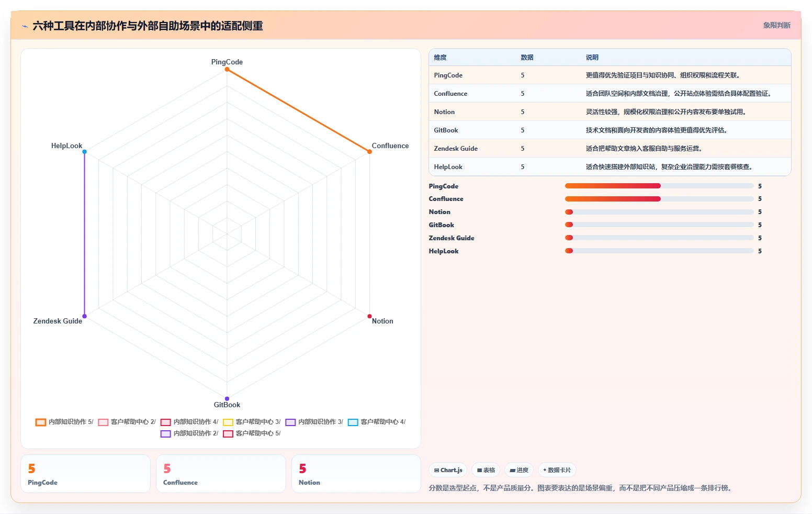Viewport: 812px width, 514px height.
Task: Click the 数据卡片 chip
Action: pyautogui.click(x=557, y=470)
